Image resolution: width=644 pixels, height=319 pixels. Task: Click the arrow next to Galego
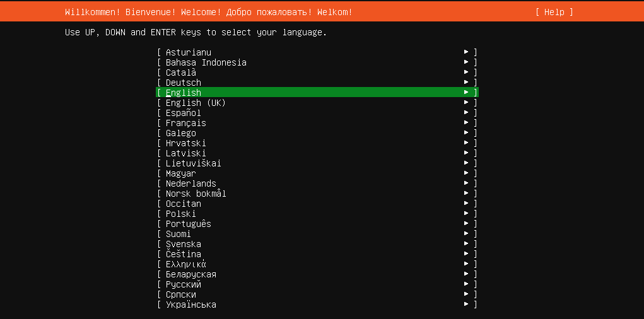pyautogui.click(x=466, y=133)
